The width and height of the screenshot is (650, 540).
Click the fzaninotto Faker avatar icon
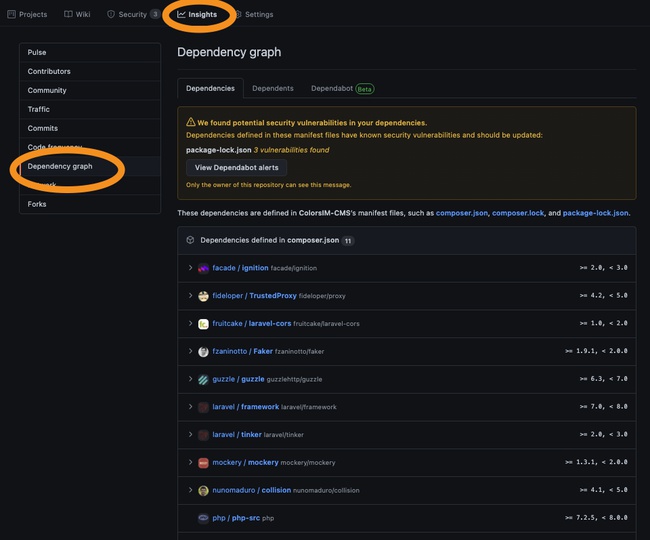click(x=203, y=351)
